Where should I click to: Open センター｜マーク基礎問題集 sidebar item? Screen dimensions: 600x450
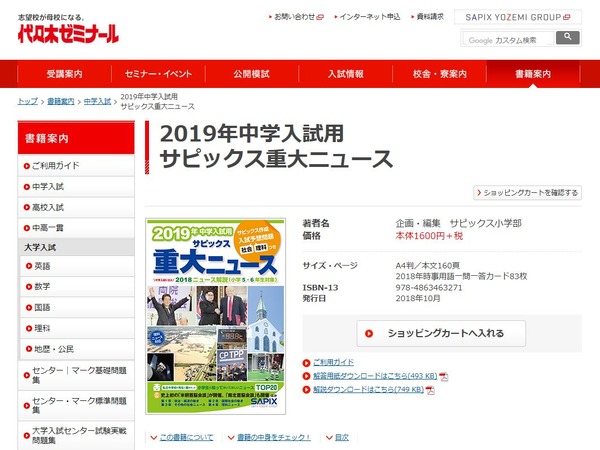click(x=76, y=375)
